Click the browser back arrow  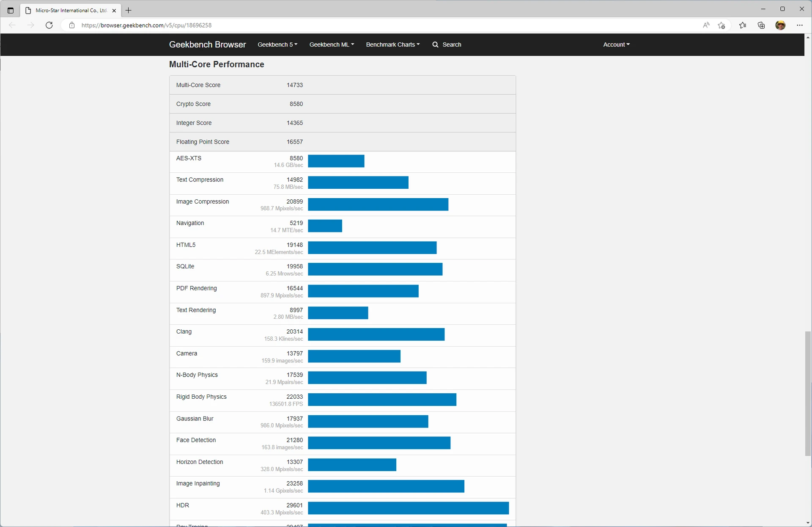click(x=12, y=25)
